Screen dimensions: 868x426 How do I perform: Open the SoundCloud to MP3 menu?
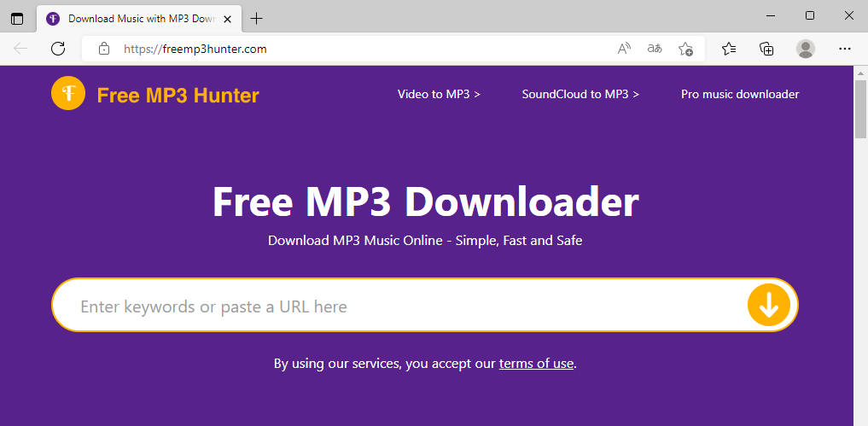pyautogui.click(x=580, y=94)
